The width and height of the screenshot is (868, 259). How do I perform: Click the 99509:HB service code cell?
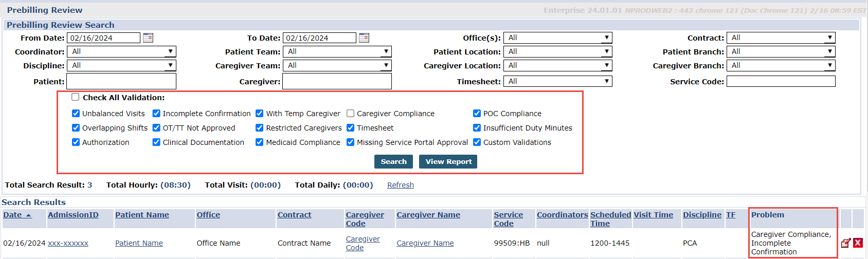coord(512,243)
